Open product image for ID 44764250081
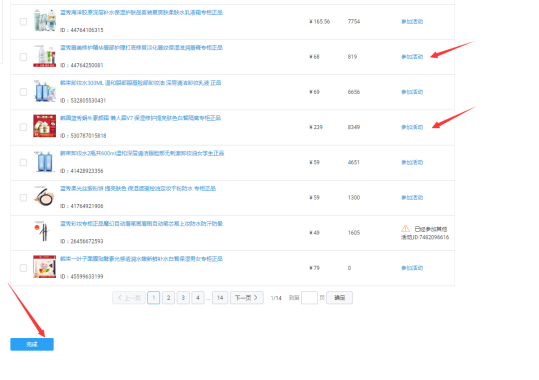This screenshot has height=380, width=539. pyautogui.click(x=44, y=56)
